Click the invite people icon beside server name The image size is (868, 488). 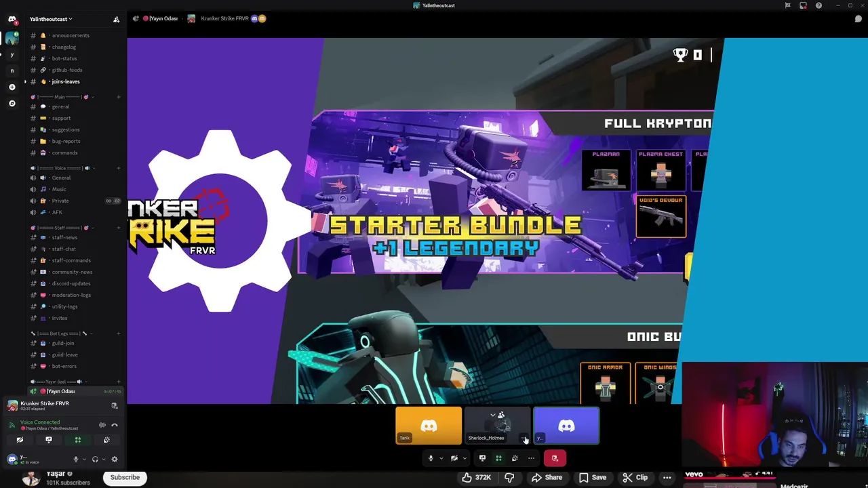tap(116, 19)
